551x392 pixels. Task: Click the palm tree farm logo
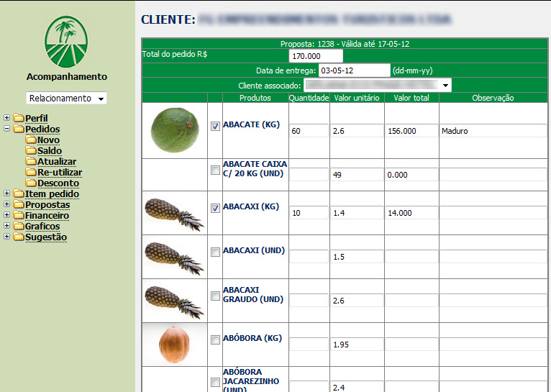66,42
